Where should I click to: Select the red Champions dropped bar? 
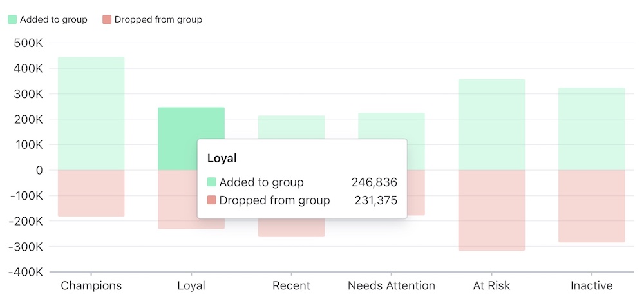pos(91,193)
